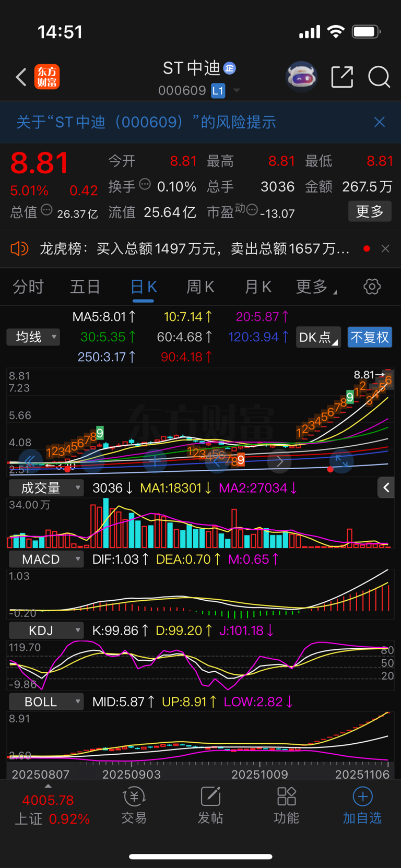Screen dimensions: 401x868
Task: Tap the K:99.86 KDJ value
Action: (121, 631)
